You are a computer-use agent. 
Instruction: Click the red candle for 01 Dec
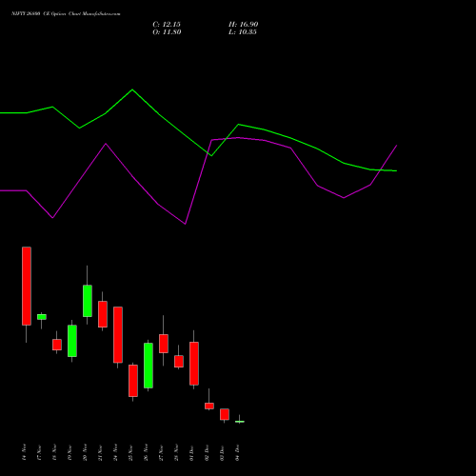[x=194, y=364]
